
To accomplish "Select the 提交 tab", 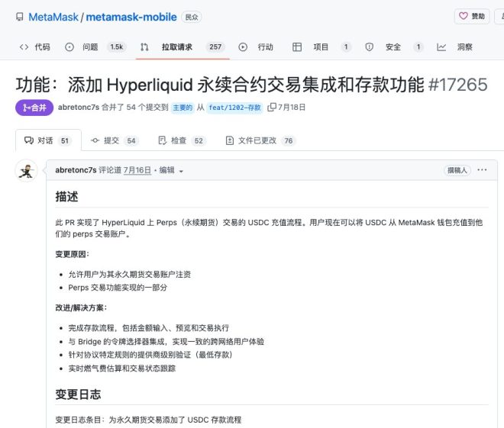I will 115,140.
